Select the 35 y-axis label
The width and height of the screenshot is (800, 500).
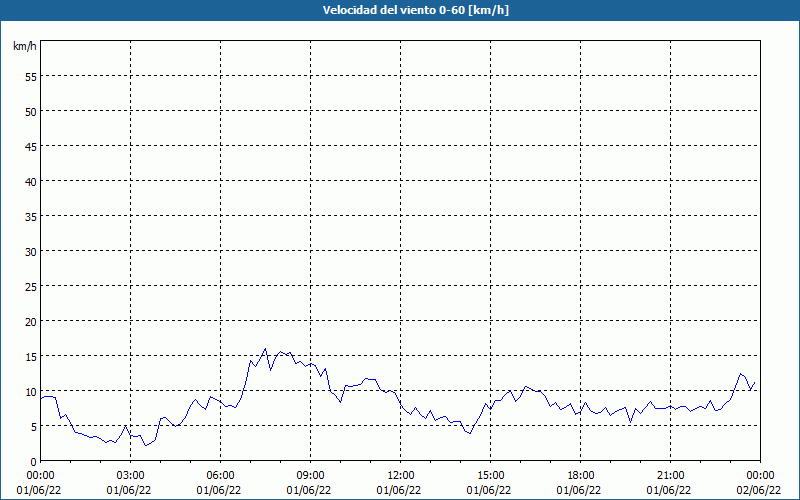click(31, 218)
